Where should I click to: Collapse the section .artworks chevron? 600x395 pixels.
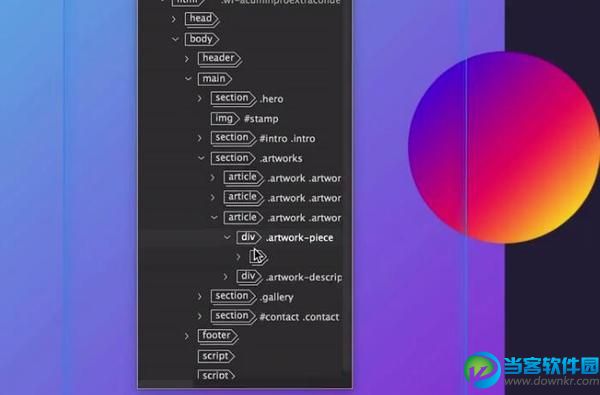201,158
